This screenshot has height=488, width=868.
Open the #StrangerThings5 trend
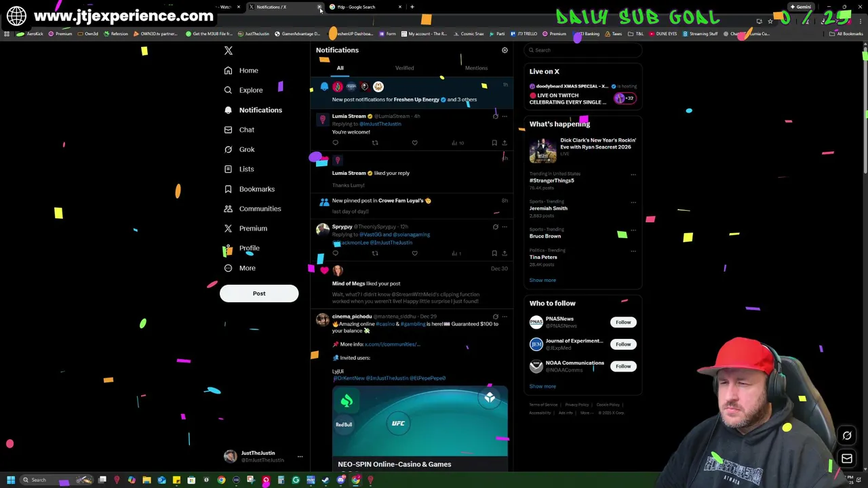(x=552, y=181)
